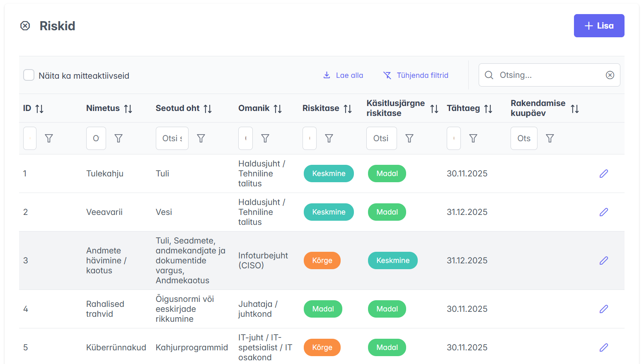Image resolution: width=644 pixels, height=364 pixels.
Task: Open filter menu for Nimetus column
Action: [119, 138]
